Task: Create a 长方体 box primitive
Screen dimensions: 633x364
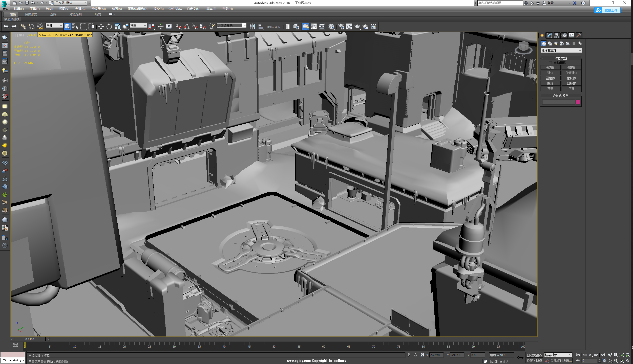Action: 550,68
